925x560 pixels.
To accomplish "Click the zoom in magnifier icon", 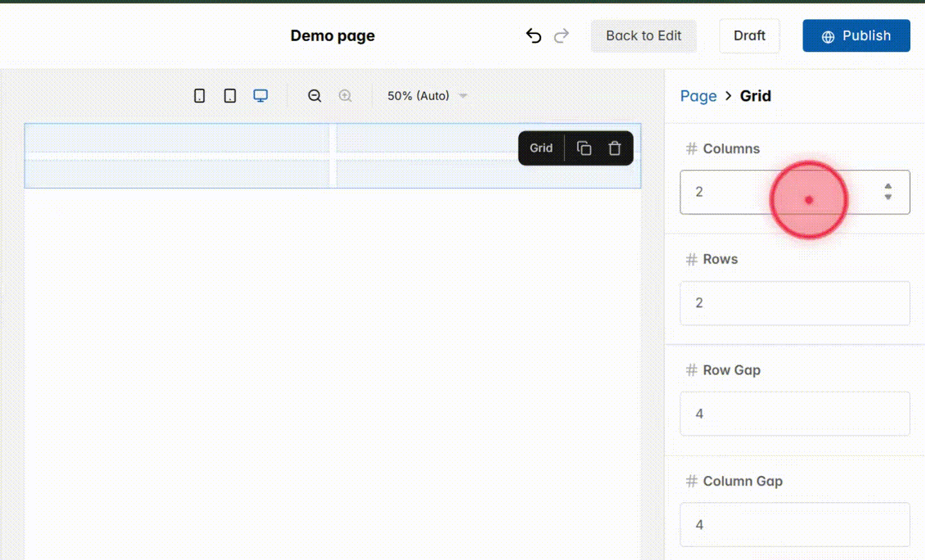I will (345, 95).
